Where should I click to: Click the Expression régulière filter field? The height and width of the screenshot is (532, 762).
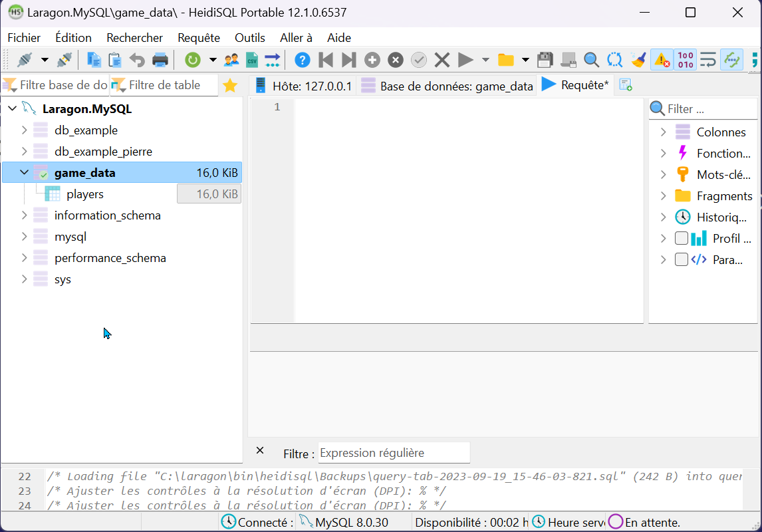point(394,453)
